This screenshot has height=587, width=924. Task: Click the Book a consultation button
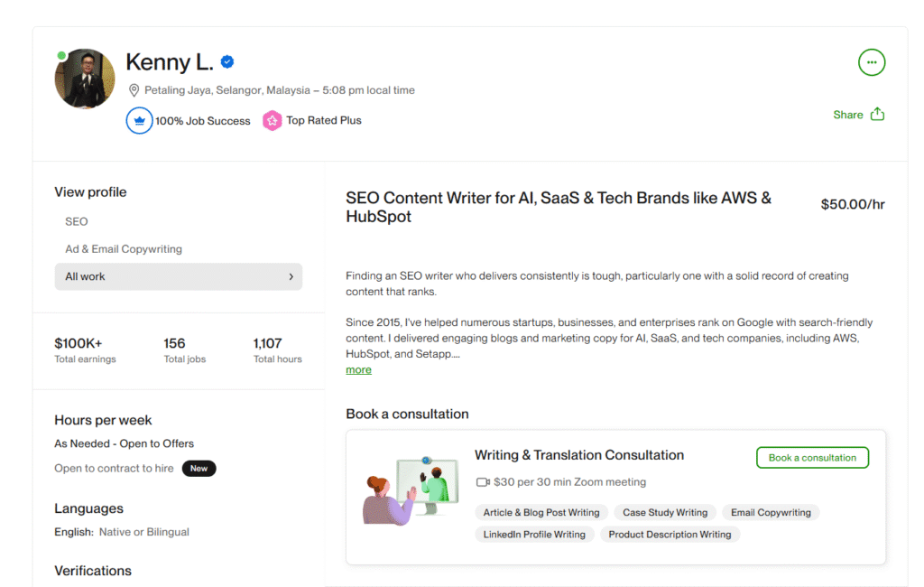811,457
